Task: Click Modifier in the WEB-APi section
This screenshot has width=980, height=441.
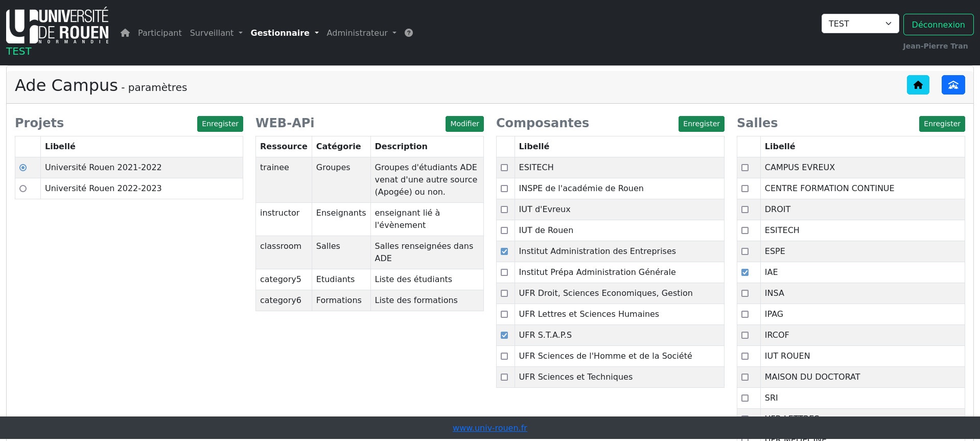Action: tap(464, 124)
